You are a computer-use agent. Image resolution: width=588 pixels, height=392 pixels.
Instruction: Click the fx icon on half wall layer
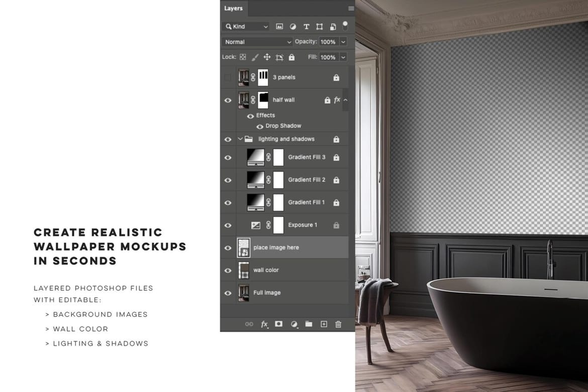pos(337,100)
